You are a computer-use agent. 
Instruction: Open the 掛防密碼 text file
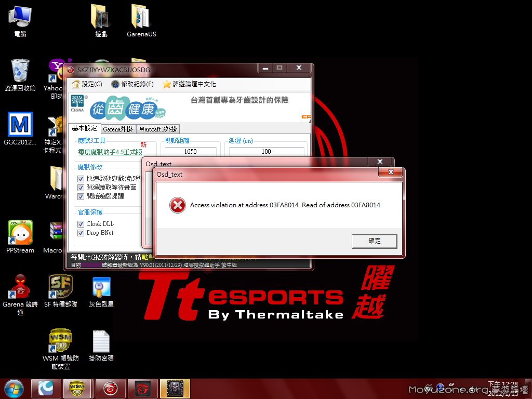point(101,345)
